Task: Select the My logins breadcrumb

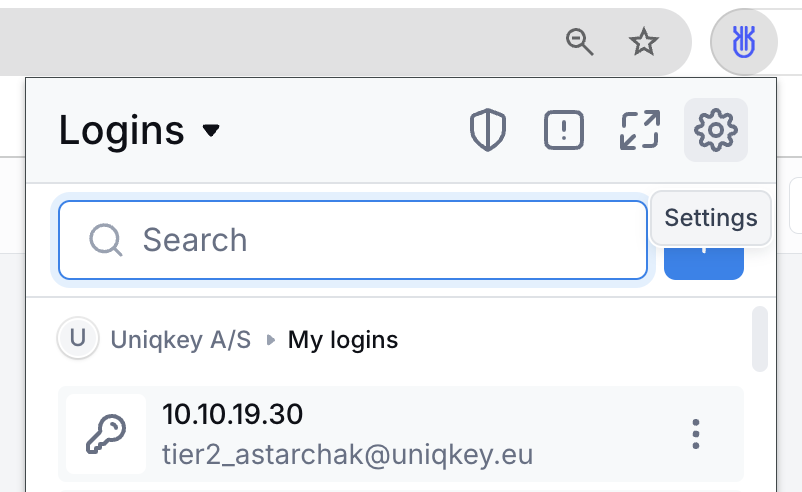Action: click(x=343, y=340)
